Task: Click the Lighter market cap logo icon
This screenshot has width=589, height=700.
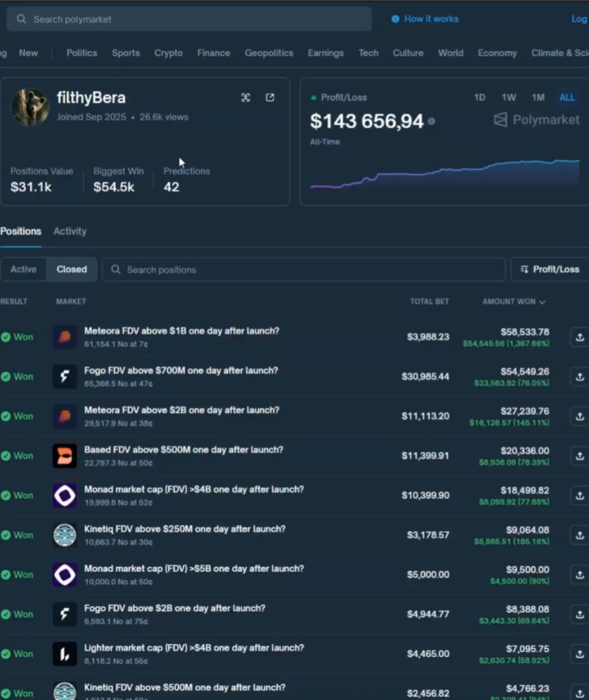Action: click(x=64, y=654)
